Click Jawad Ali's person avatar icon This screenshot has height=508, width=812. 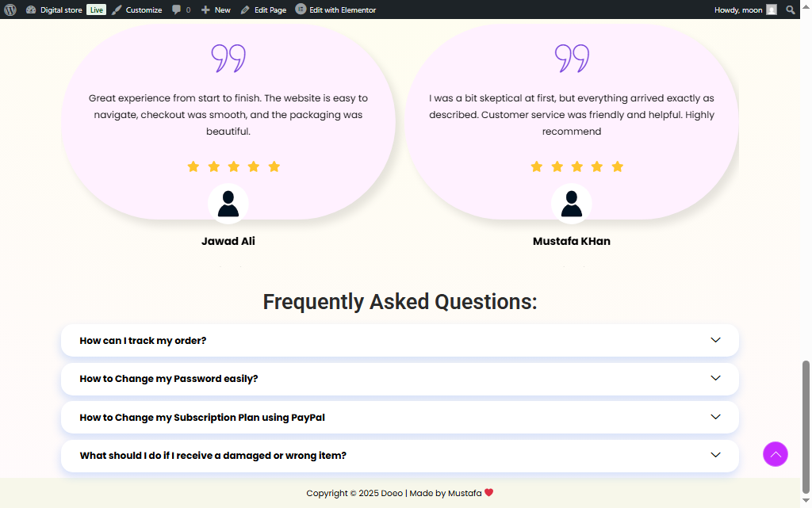pyautogui.click(x=228, y=203)
